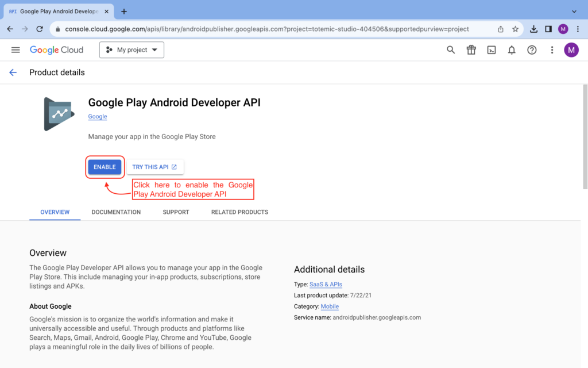Click the page vertical scrollbar
588x368 pixels.
[585, 137]
